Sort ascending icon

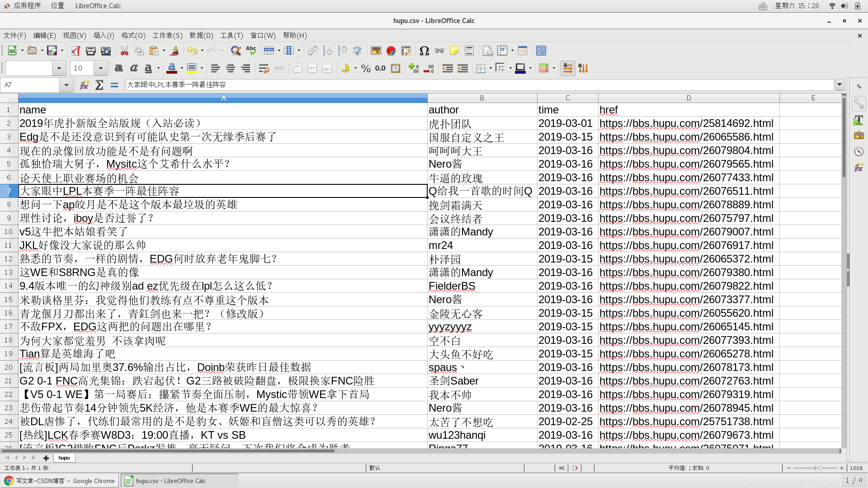(328, 51)
